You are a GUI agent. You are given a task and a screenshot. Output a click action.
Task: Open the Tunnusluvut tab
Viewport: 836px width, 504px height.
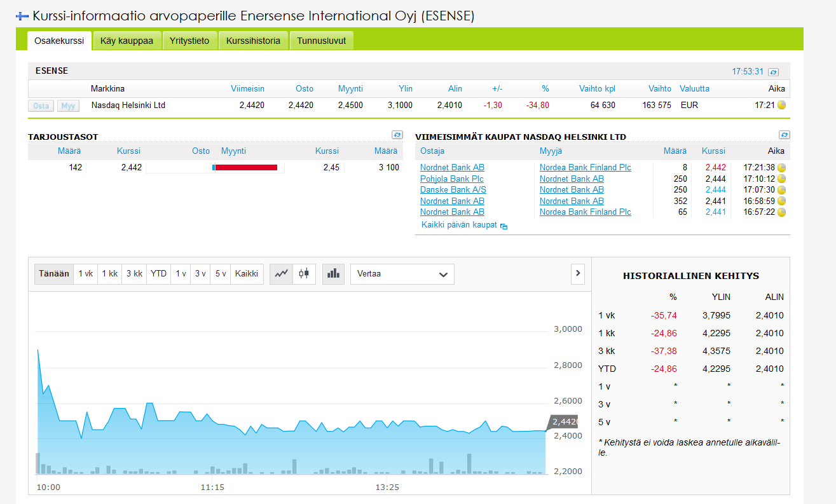pos(321,41)
